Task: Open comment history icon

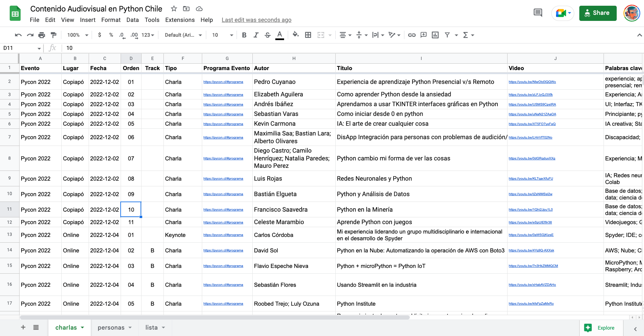Action: click(538, 13)
